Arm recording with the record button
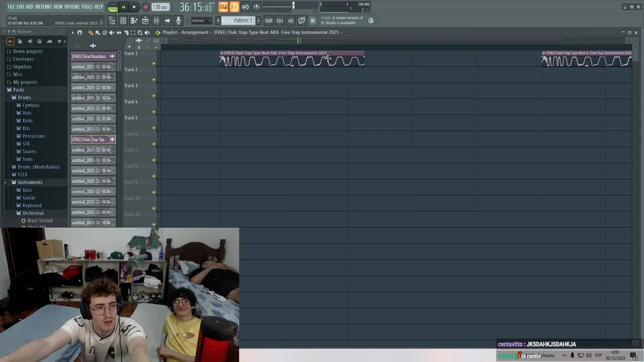Screen dimensions: 644x362 tap(145, 7)
